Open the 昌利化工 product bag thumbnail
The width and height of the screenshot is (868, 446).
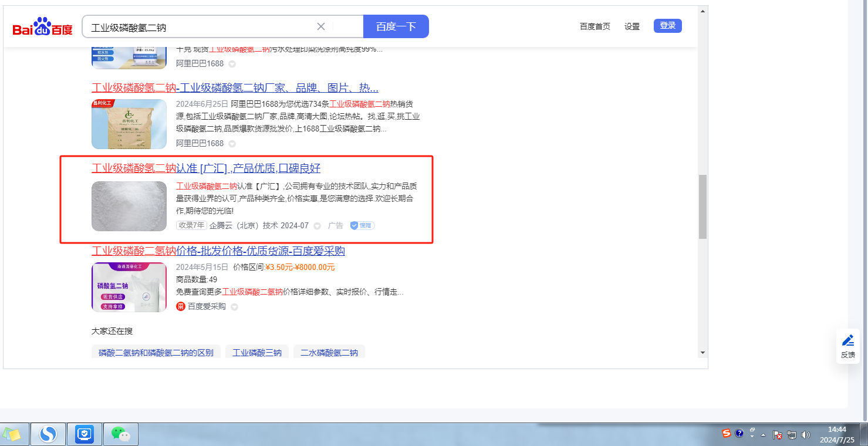(129, 124)
